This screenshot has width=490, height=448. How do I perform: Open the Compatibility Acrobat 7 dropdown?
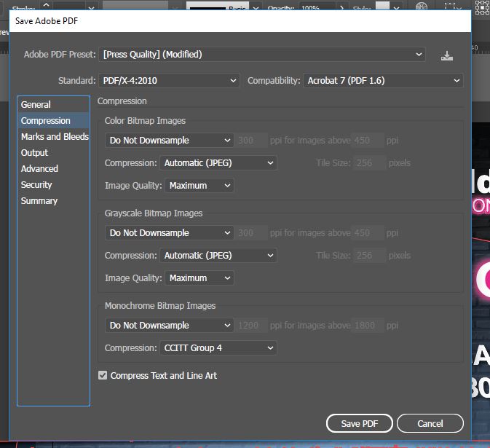point(383,80)
